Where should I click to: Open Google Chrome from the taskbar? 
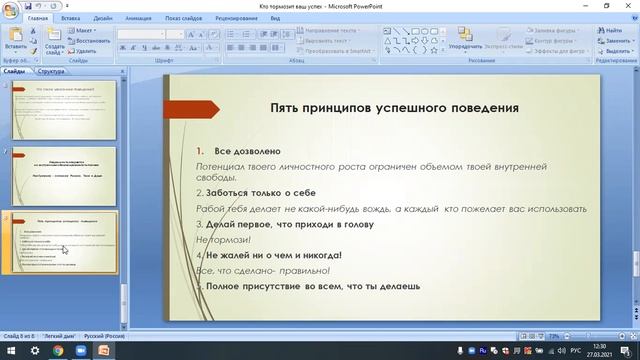[58, 351]
